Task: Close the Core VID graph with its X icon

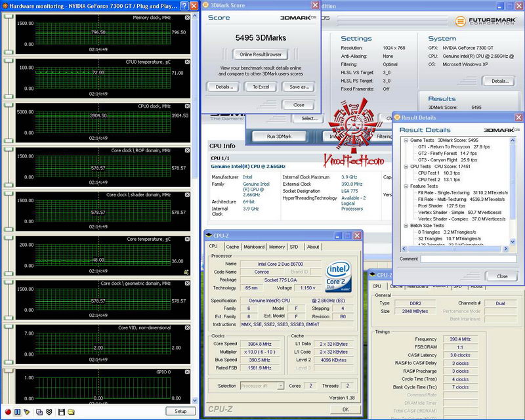Action: (187, 327)
